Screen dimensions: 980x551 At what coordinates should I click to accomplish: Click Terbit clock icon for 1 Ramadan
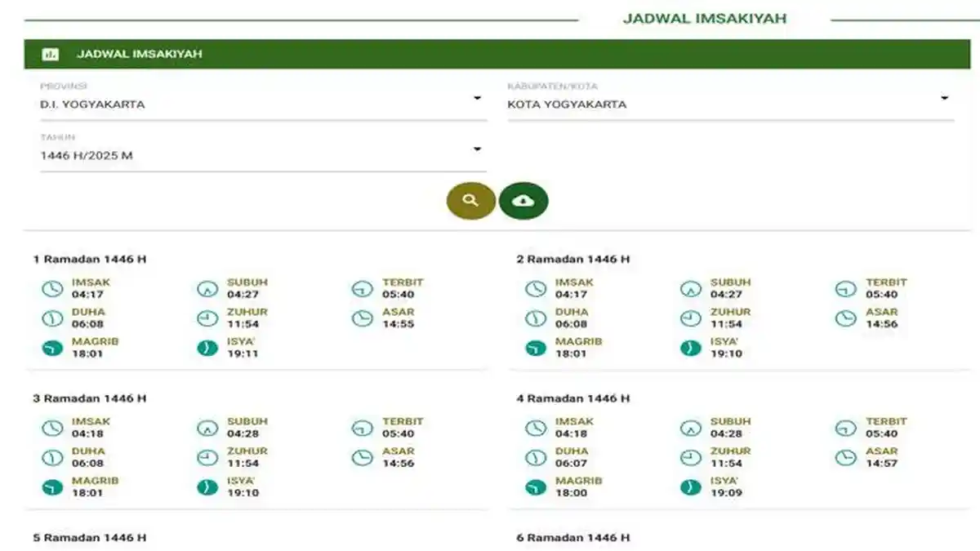point(363,289)
